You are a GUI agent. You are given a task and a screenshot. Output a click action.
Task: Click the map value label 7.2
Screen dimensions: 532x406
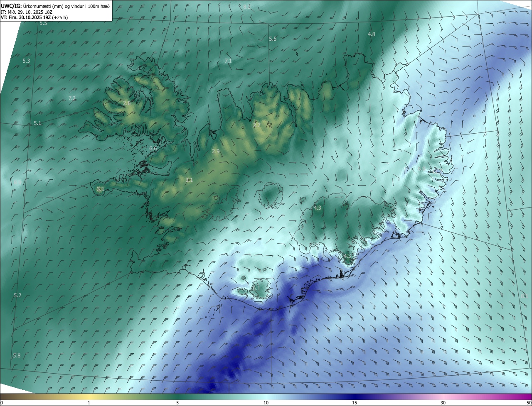[x=72, y=98]
